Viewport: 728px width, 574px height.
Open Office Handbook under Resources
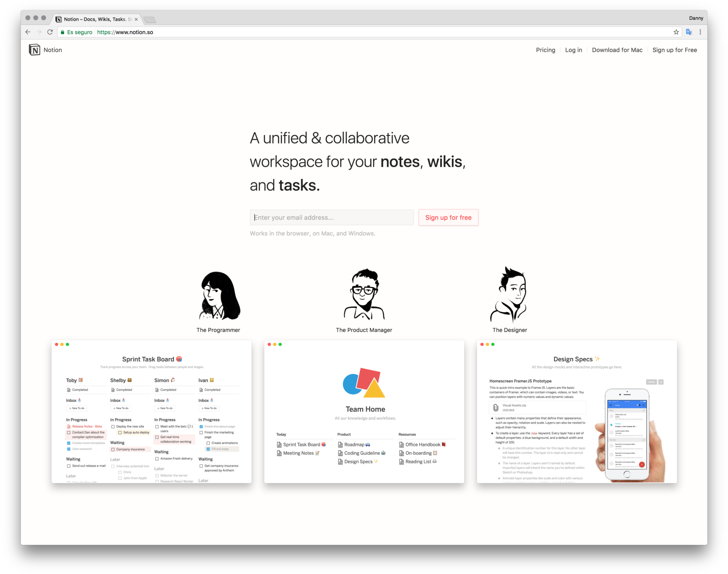pos(423,444)
